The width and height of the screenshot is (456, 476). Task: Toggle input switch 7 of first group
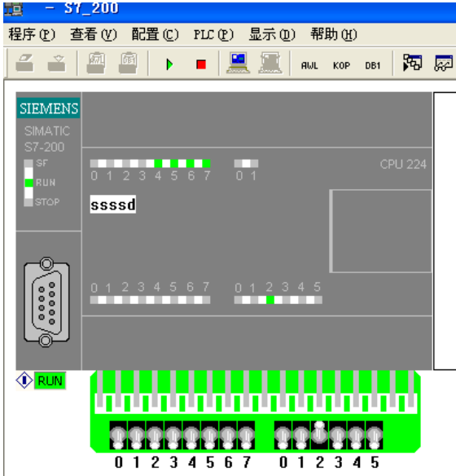[247, 435]
